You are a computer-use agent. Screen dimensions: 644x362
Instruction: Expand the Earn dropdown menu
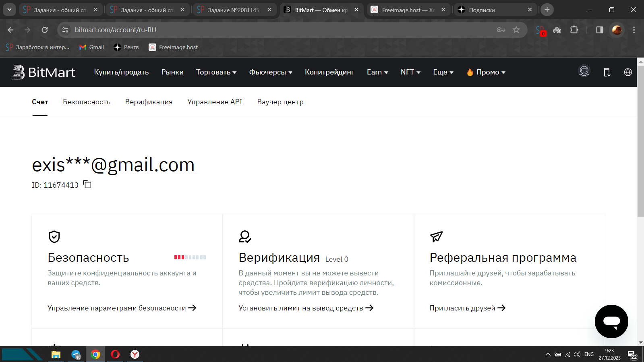[x=377, y=72]
